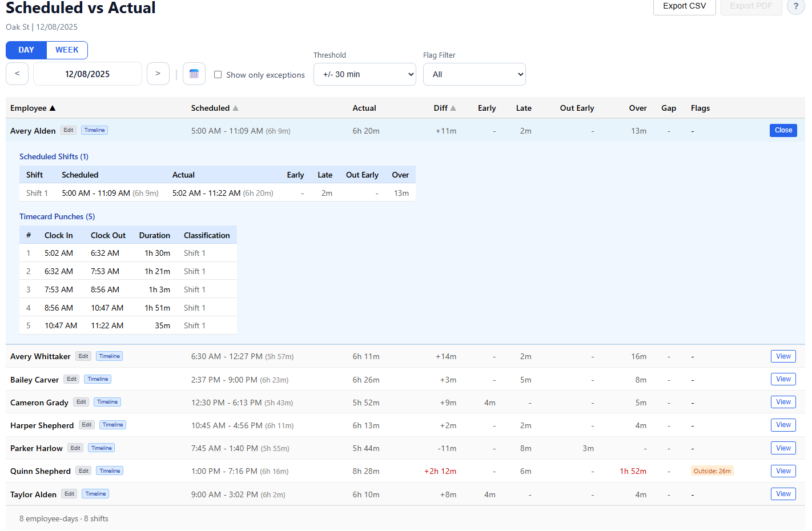Select punch row 1 duration 1h 30m

click(x=157, y=253)
